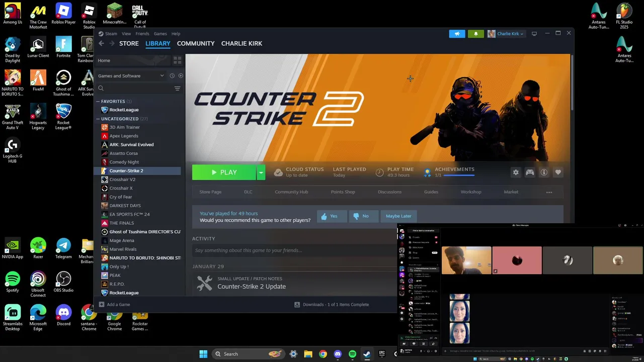This screenshot has width=644, height=362.
Task: Switch Steam to Big Picture mode icon
Action: coord(534,34)
